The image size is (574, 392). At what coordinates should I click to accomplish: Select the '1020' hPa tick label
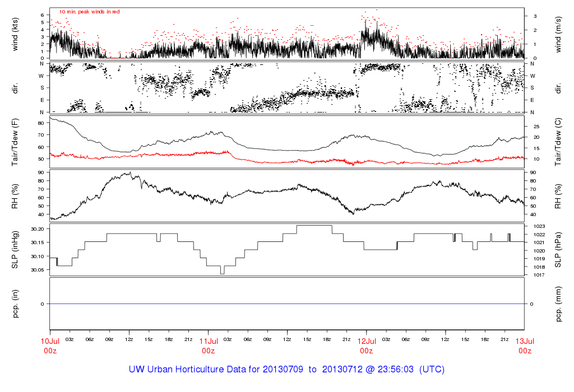click(x=539, y=251)
